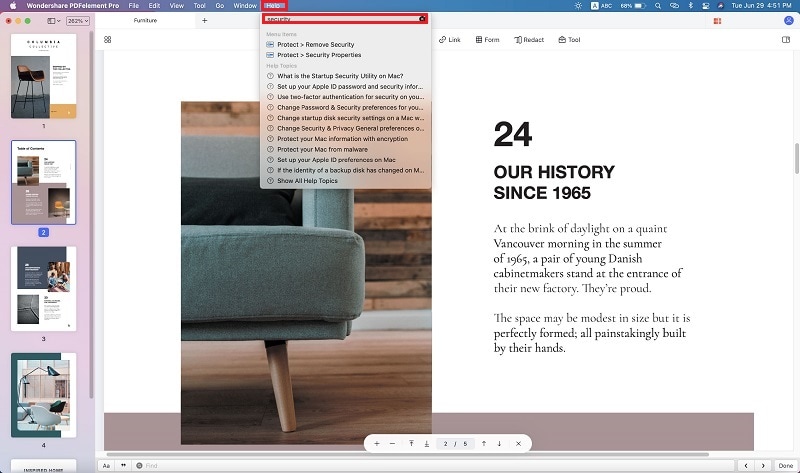Screen dimensions: 800x473
Task: Open the user account avatar
Action: coord(789,20)
